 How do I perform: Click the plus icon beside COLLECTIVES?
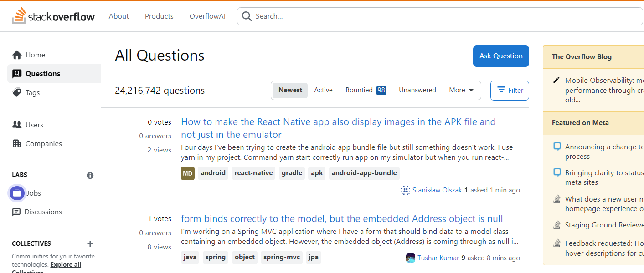(x=90, y=244)
